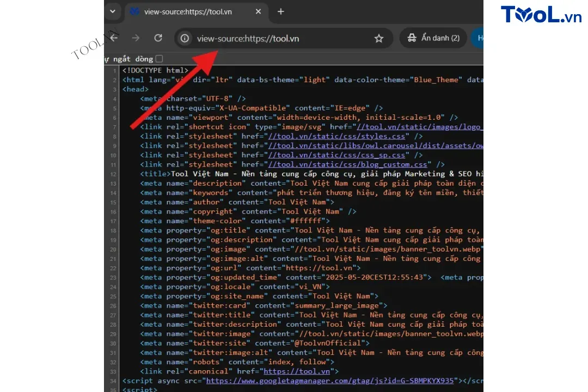The height and width of the screenshot is (392, 588).
Task: Click the <!DOCTYPE html> line text
Action: (x=155, y=71)
